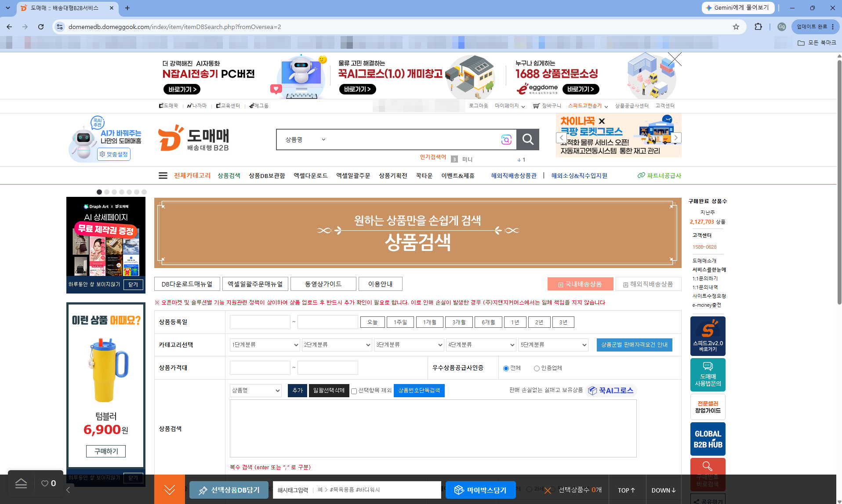Click TOP scroll-up button
Viewport: 842px width, 504px height.
pos(626,490)
